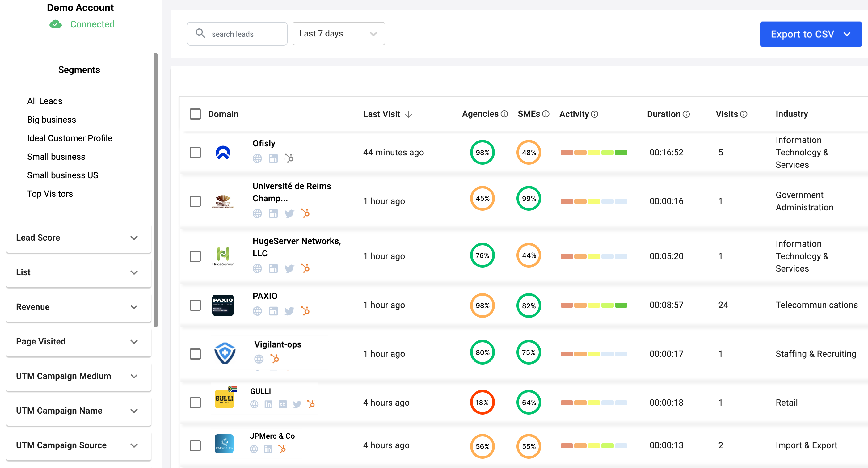
Task: Click HugeServer Networks HubSpot icon
Action: click(x=305, y=268)
